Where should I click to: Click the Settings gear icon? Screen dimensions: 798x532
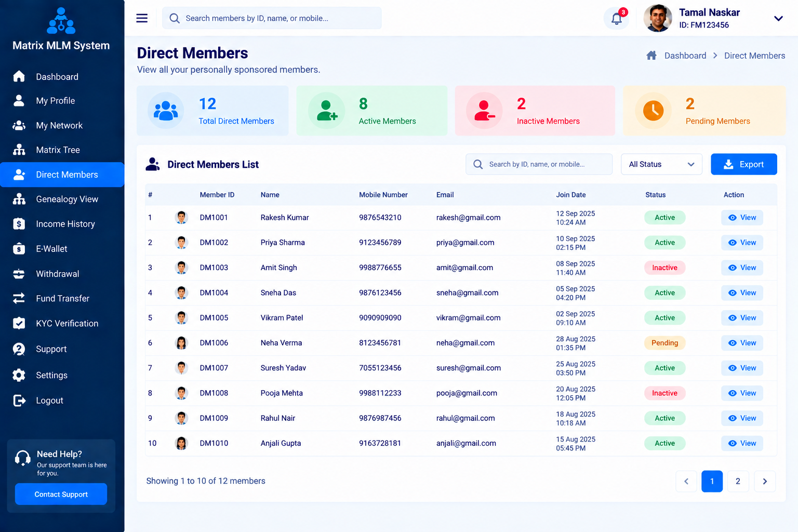[19, 375]
